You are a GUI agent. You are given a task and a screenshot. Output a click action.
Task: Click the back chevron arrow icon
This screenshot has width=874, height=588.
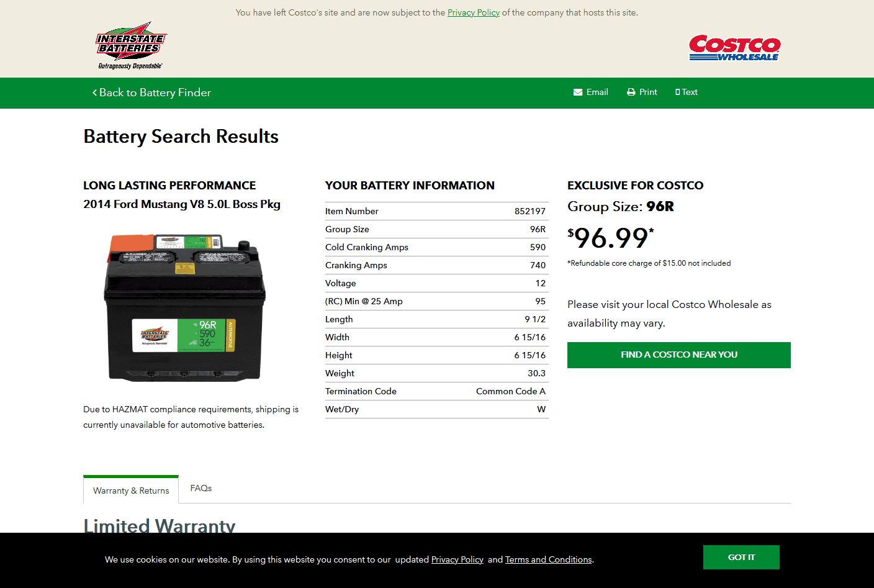(x=94, y=93)
